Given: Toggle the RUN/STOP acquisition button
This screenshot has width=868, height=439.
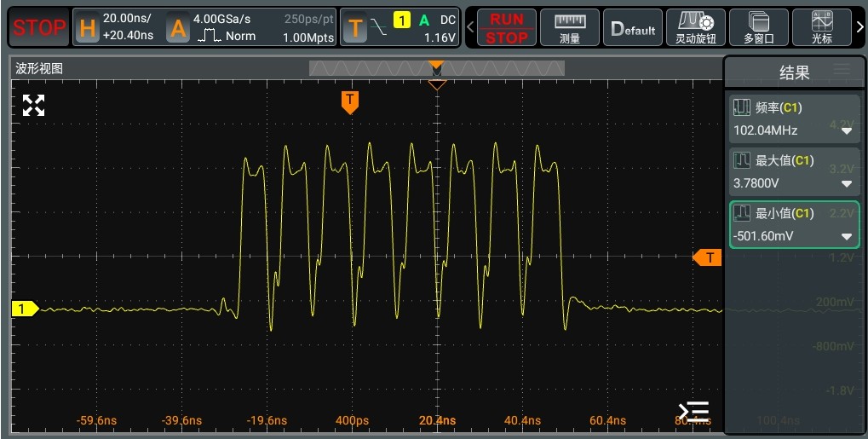Looking at the screenshot, I should click(507, 28).
